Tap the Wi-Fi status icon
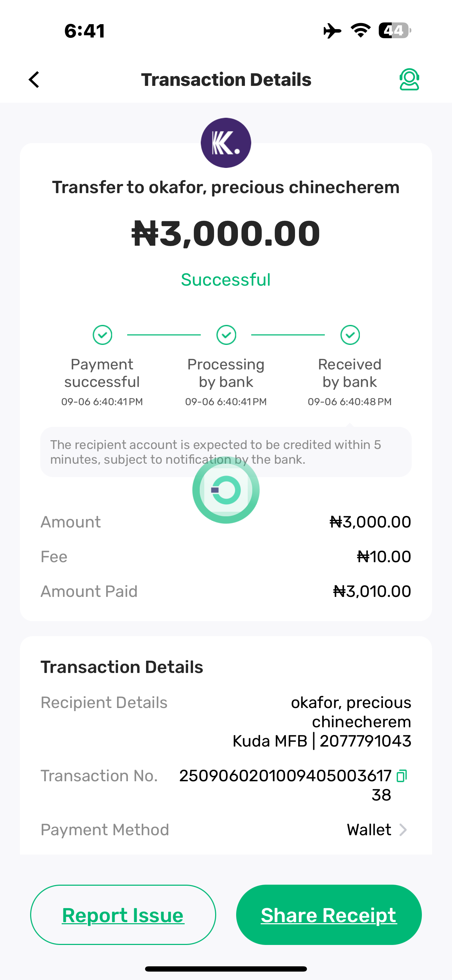This screenshot has width=452, height=980. click(x=360, y=30)
